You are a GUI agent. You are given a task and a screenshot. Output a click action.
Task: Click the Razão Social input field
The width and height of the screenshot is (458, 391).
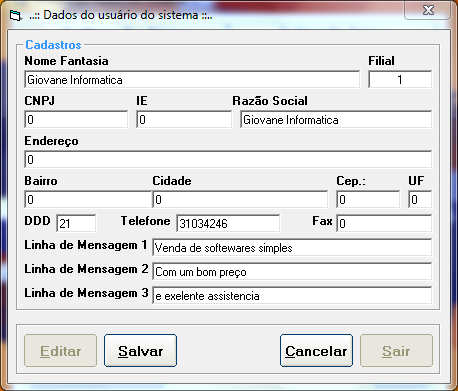[336, 120]
